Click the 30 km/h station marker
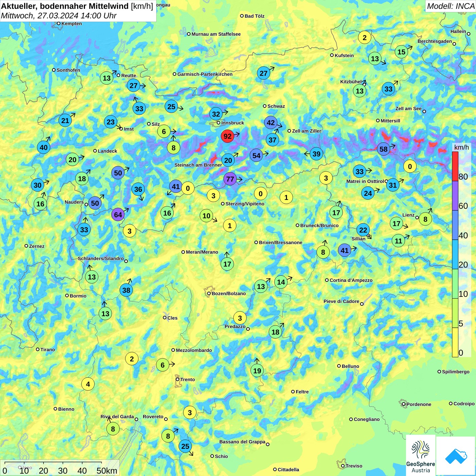This screenshot has height=476, width=476. [37, 185]
